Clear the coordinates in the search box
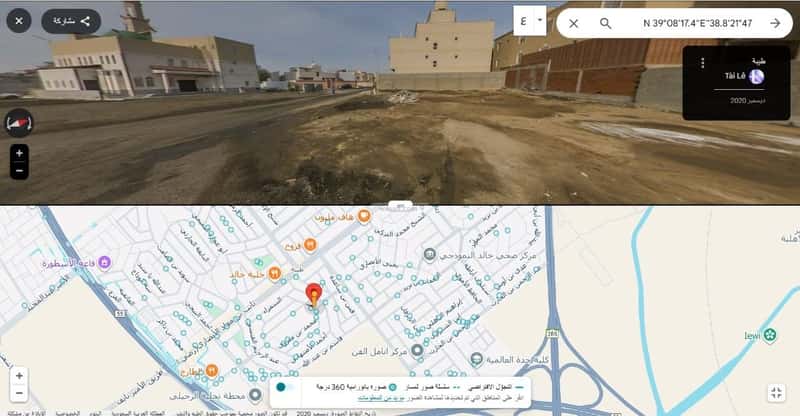The width and height of the screenshot is (800, 416). [x=573, y=23]
